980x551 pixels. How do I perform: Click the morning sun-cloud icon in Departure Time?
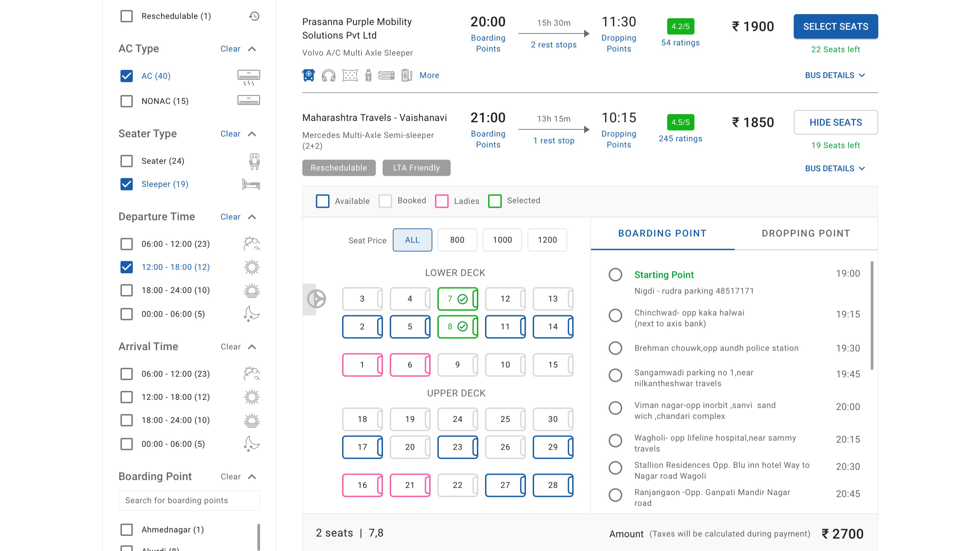252,244
